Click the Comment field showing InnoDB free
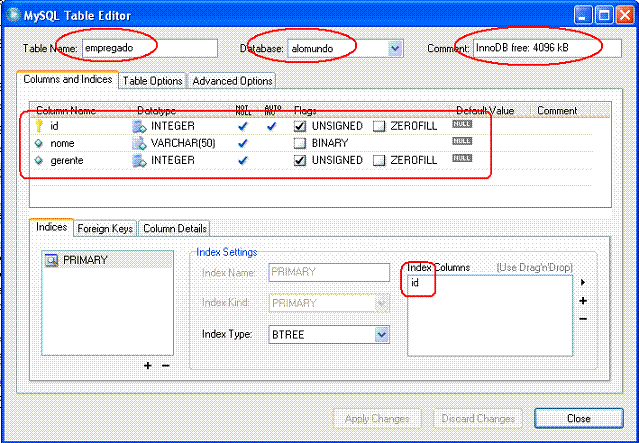Image resolution: width=639 pixels, height=443 pixels. pyautogui.click(x=547, y=48)
